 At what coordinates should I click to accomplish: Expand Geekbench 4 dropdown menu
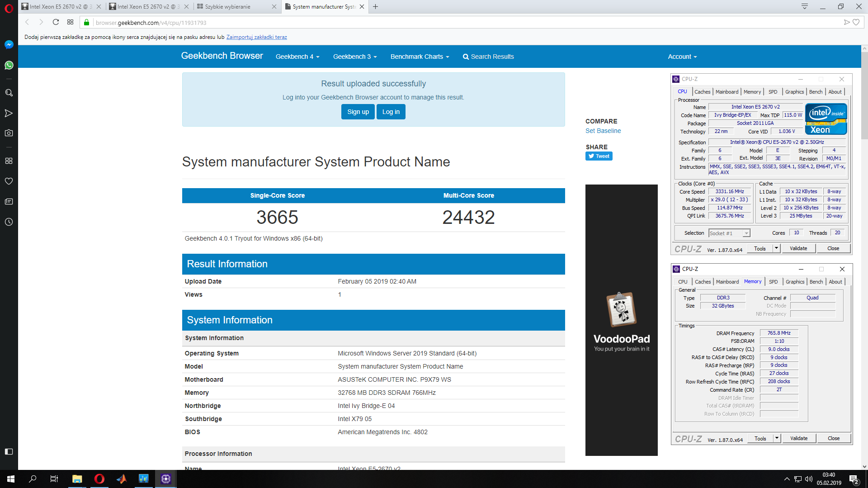click(x=297, y=57)
